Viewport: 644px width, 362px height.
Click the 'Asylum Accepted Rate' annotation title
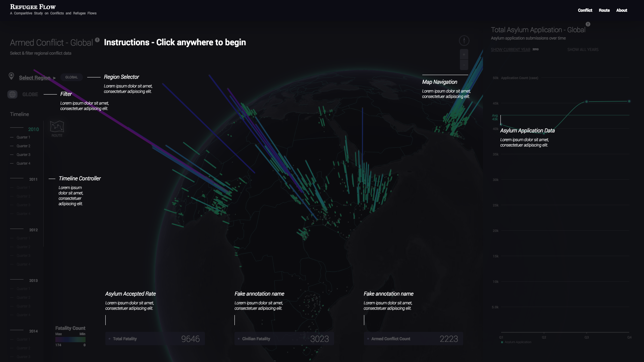point(130,294)
